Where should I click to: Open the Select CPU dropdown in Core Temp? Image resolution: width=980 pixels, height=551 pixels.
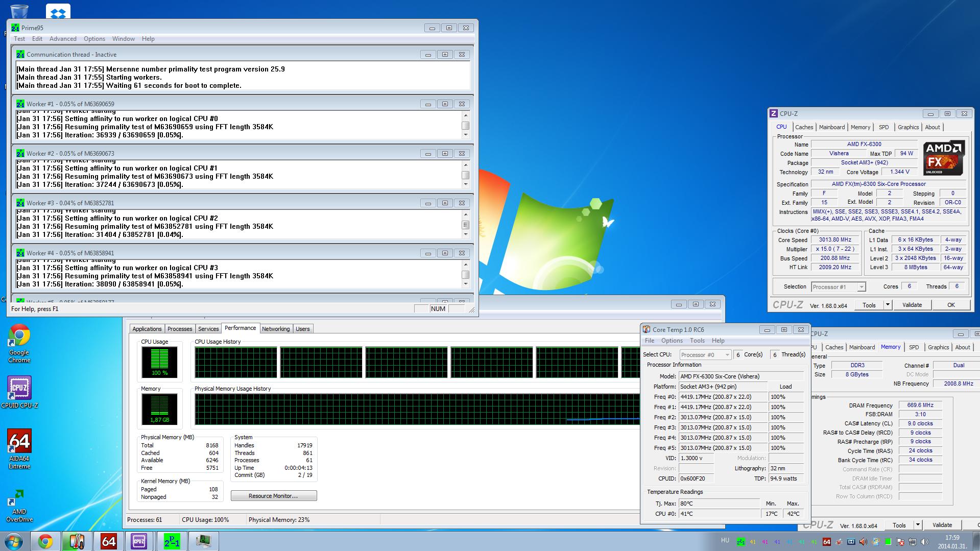click(705, 355)
